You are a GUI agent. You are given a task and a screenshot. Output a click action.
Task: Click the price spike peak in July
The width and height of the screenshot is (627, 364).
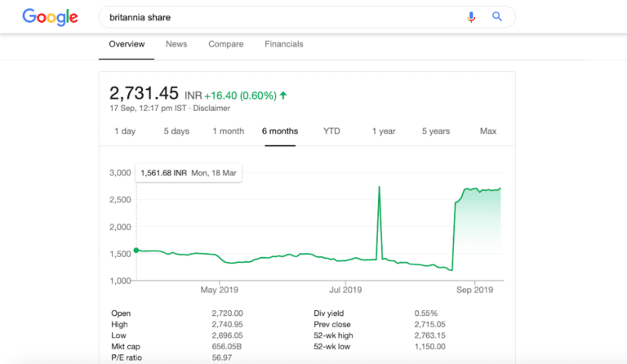coord(379,187)
